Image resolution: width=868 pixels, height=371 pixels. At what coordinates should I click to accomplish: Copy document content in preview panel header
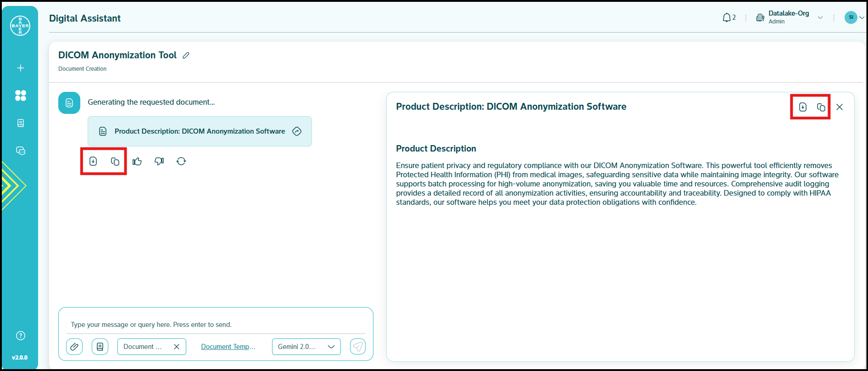821,107
